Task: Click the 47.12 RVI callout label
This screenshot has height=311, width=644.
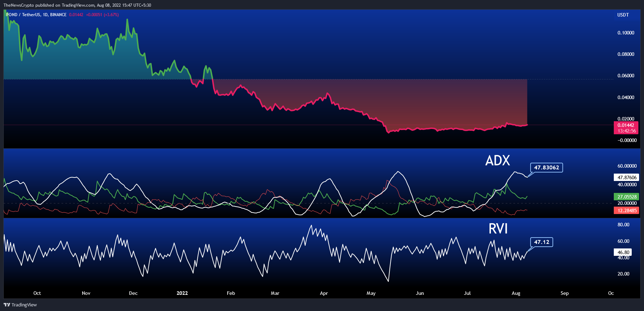Action: [x=541, y=242]
